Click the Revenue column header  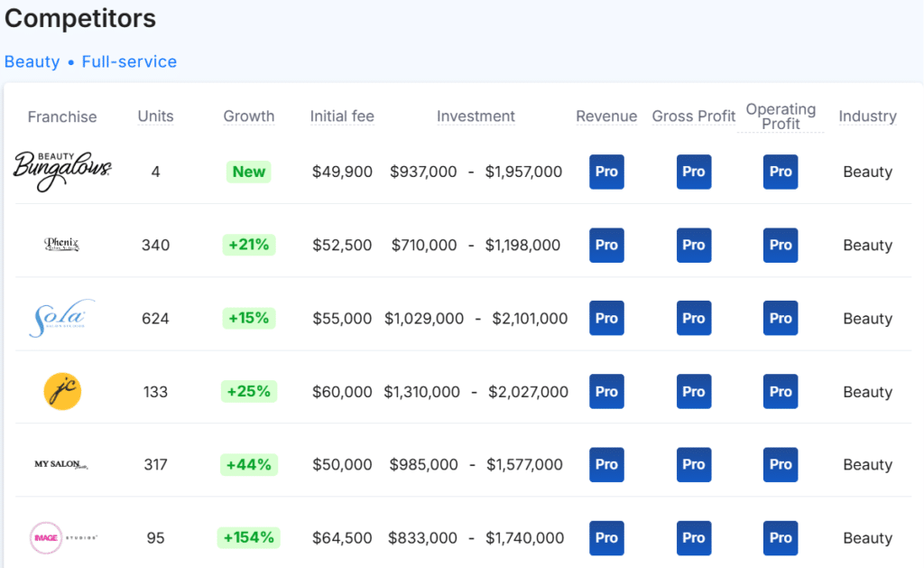[606, 116]
